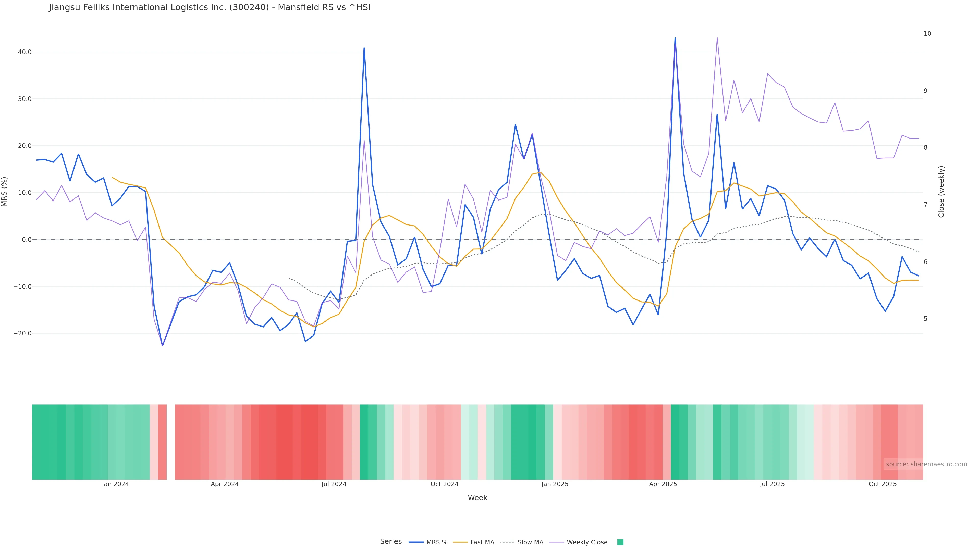Click the Week x-axis title
Image resolution: width=980 pixels, height=551 pixels.
477,498
